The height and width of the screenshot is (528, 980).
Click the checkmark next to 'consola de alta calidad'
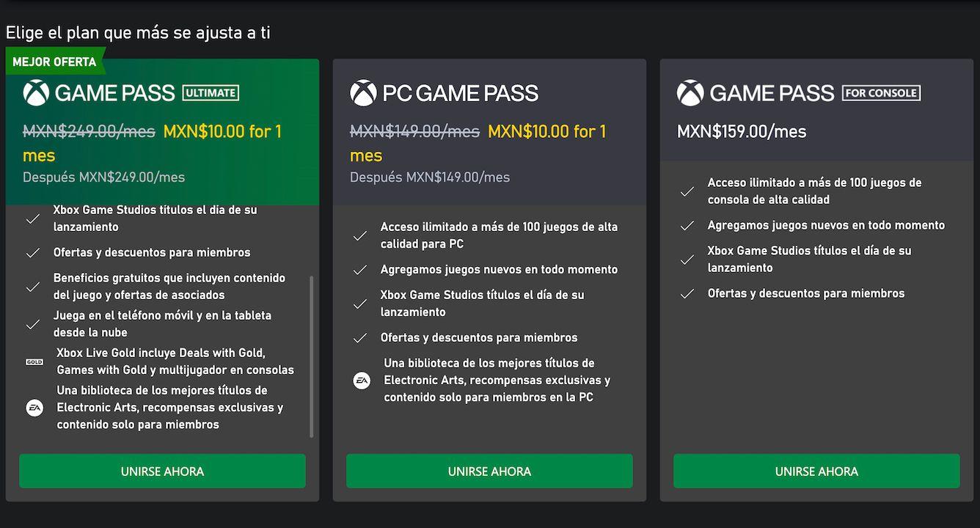pos(687,191)
